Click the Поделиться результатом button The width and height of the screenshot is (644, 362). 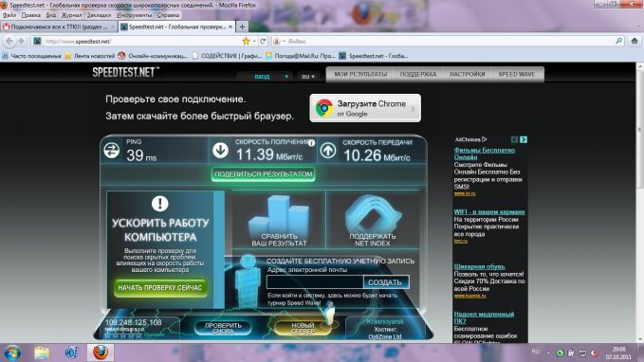[x=264, y=174]
